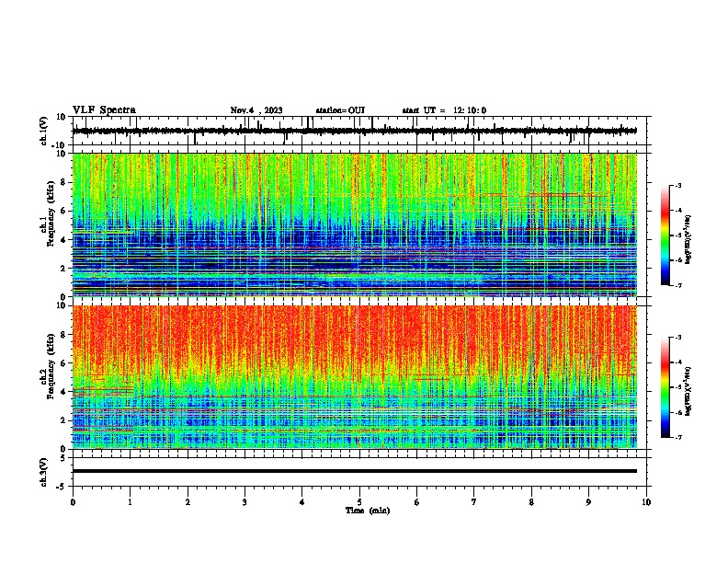Select the date label "Nov.4 , 2023"
The width and height of the screenshot is (728, 563).
[256, 110]
